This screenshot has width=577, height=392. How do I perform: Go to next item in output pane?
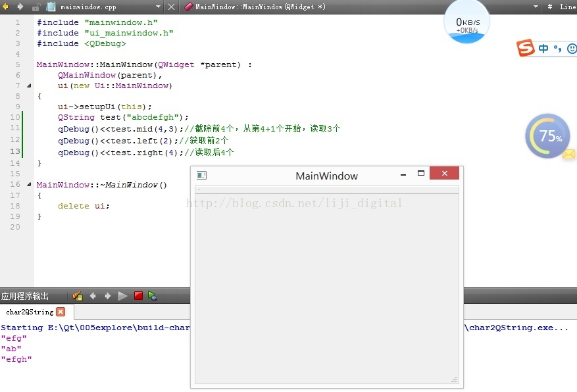(x=108, y=296)
